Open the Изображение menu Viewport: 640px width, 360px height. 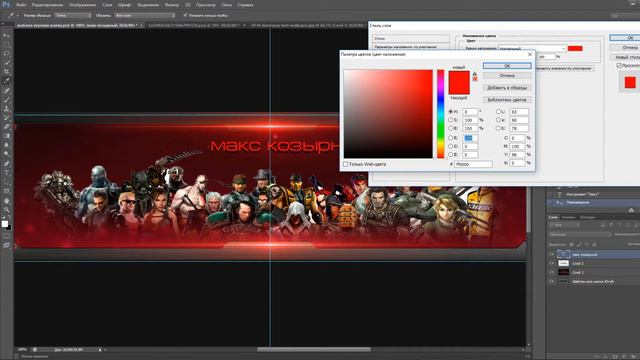[x=82, y=5]
